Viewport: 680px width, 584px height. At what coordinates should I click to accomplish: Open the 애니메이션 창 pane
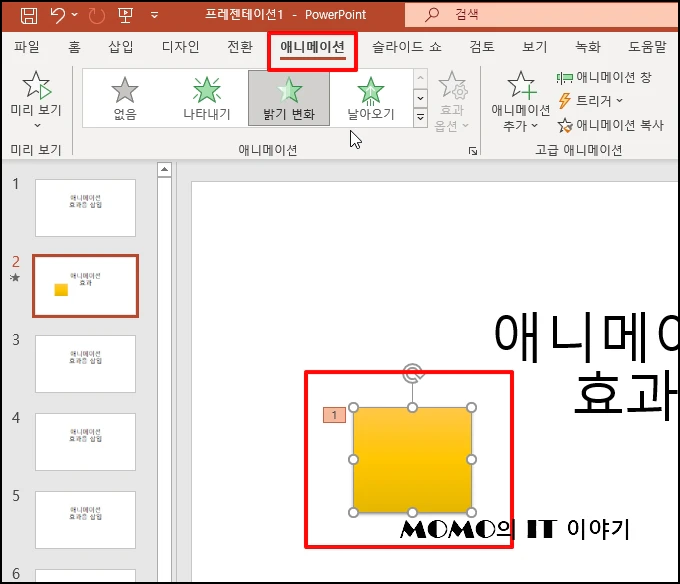(x=604, y=78)
